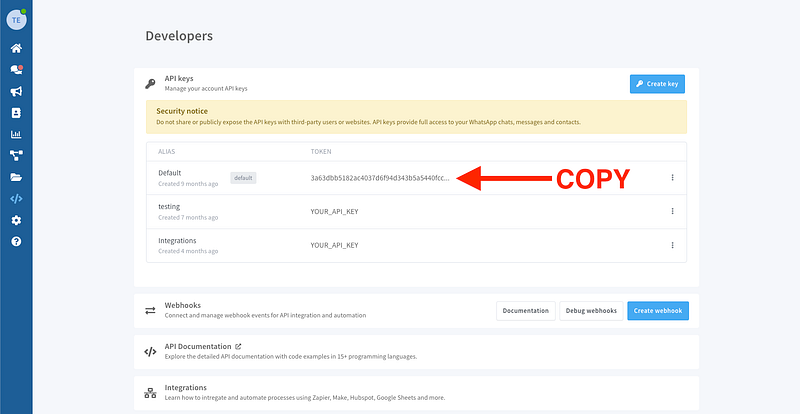The image size is (800, 414).
Task: Click the TE user avatar
Action: 16,18
